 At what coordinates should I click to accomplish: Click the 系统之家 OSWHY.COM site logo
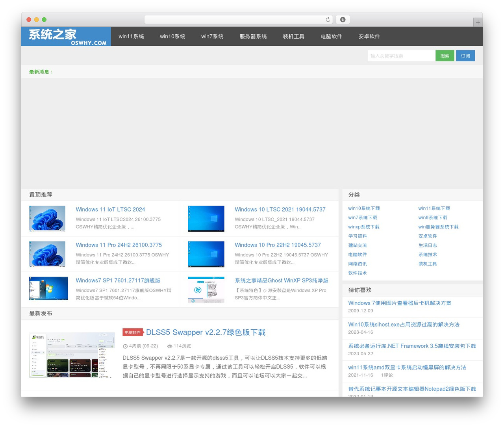point(66,37)
